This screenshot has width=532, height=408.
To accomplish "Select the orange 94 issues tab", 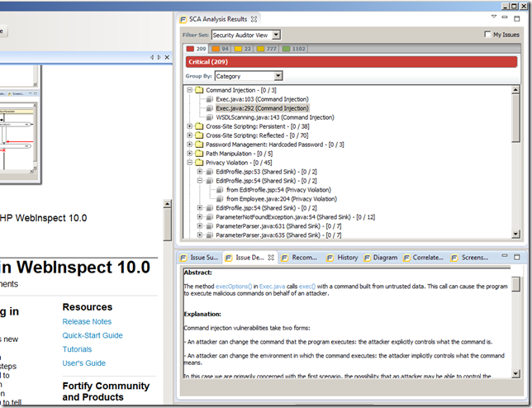I will point(220,49).
